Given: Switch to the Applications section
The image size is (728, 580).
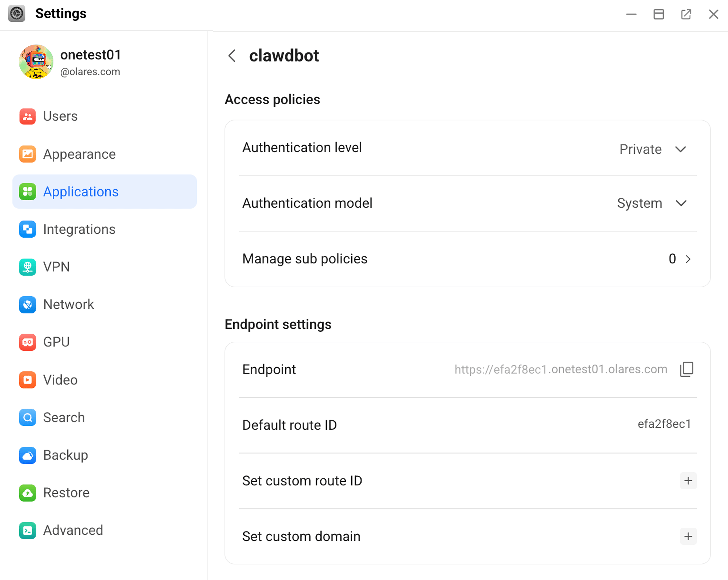Looking at the screenshot, I should (x=80, y=191).
